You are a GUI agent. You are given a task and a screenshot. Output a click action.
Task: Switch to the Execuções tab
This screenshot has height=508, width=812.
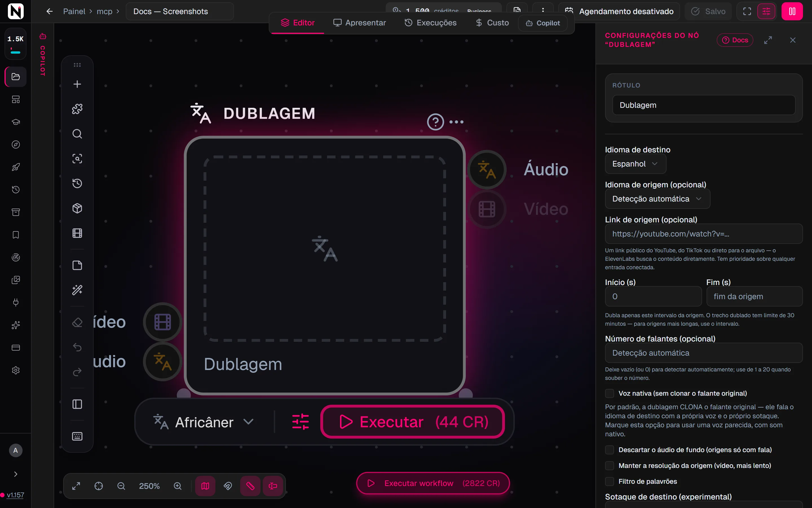(431, 23)
